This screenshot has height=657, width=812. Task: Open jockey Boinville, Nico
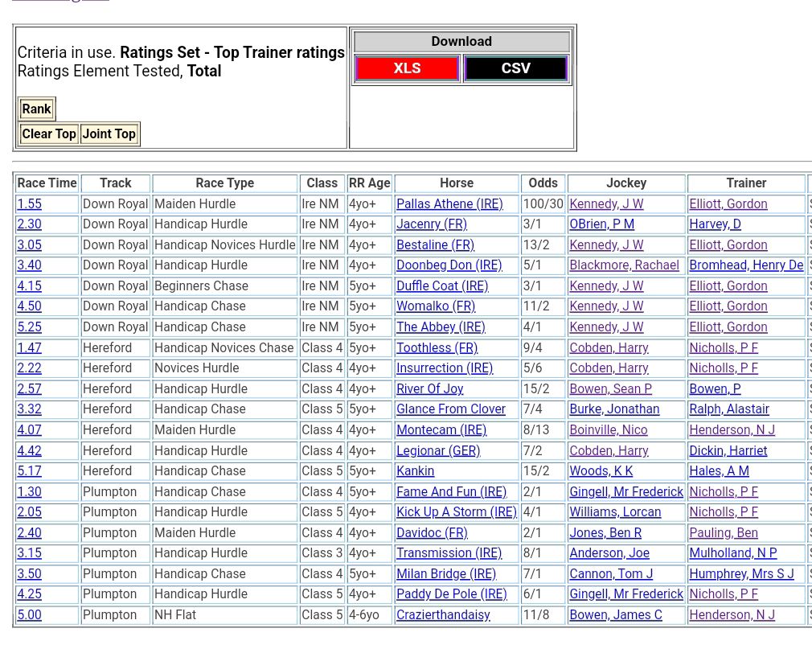(608, 430)
